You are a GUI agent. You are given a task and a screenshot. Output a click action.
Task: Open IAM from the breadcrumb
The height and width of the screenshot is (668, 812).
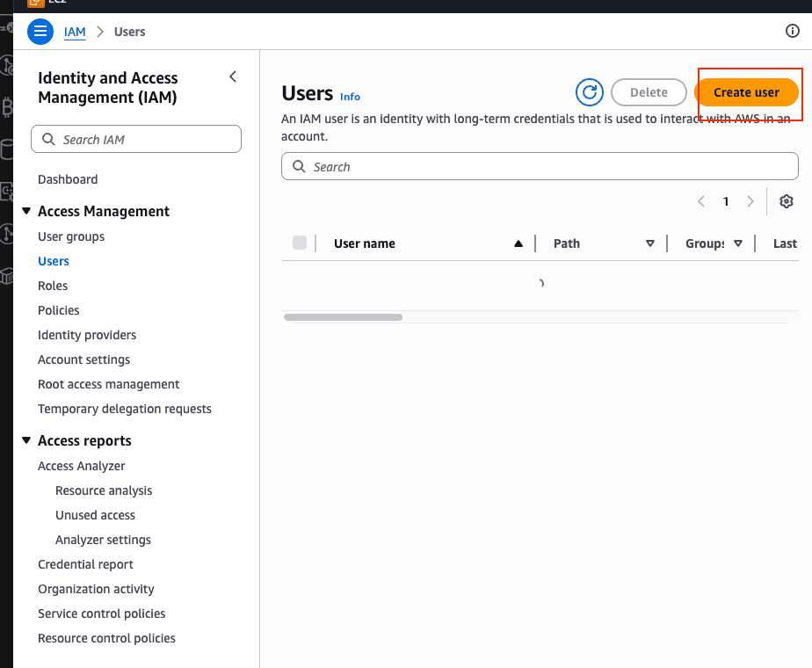[x=75, y=32]
